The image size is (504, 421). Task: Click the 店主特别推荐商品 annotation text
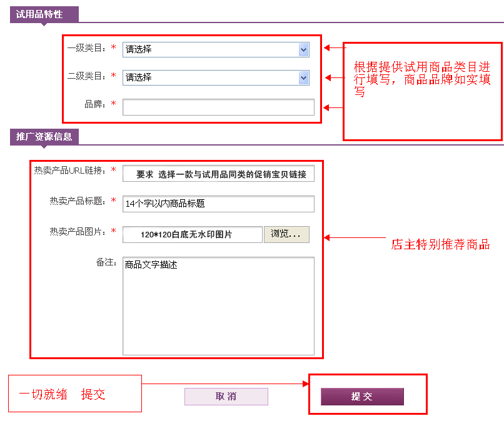440,244
